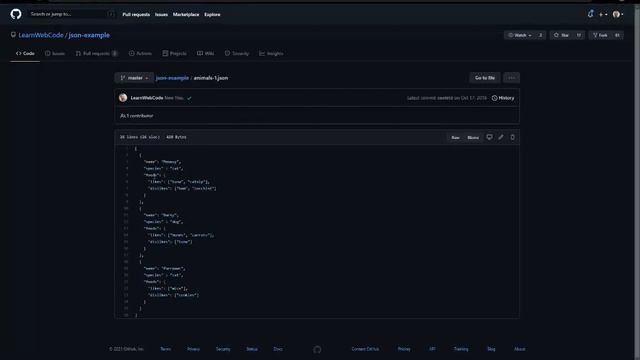Open the New files commit message
This screenshot has height=360, width=640.
pyautogui.click(x=174, y=98)
